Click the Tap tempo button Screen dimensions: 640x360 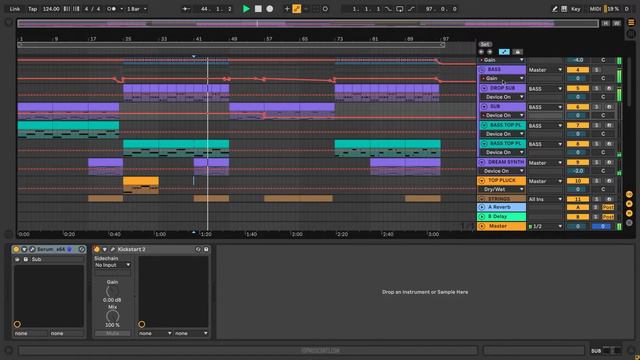point(32,9)
